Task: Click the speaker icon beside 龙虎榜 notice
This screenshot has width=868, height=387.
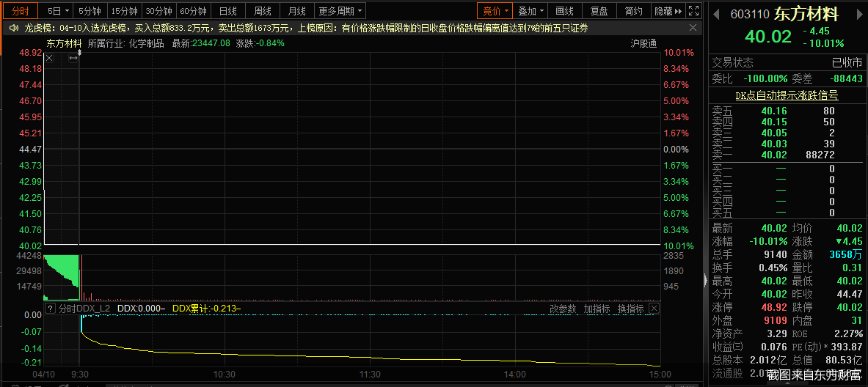Action: click(x=13, y=28)
